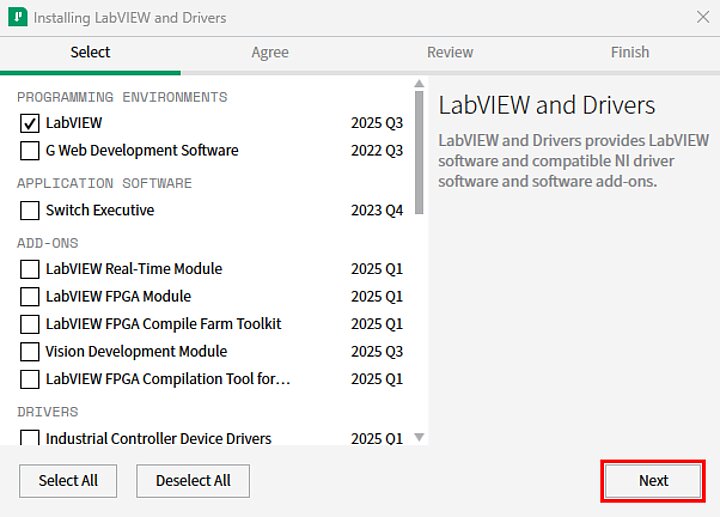This screenshot has height=517, width=720.
Task: Click the APPLICATION SOFTWARE heading
Action: [x=104, y=184]
